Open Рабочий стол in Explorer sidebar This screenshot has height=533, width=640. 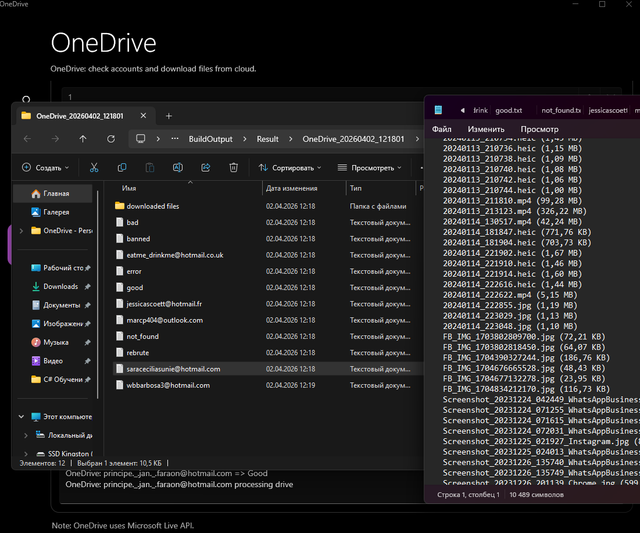coord(63,268)
